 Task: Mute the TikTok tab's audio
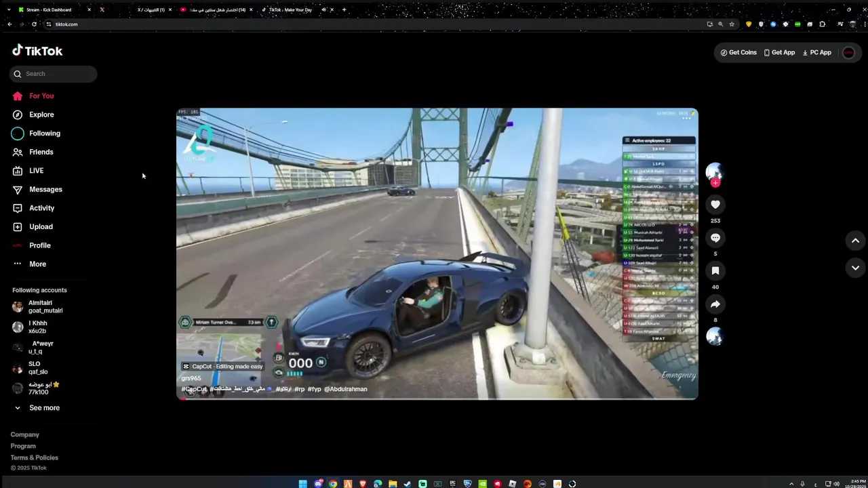(x=324, y=9)
